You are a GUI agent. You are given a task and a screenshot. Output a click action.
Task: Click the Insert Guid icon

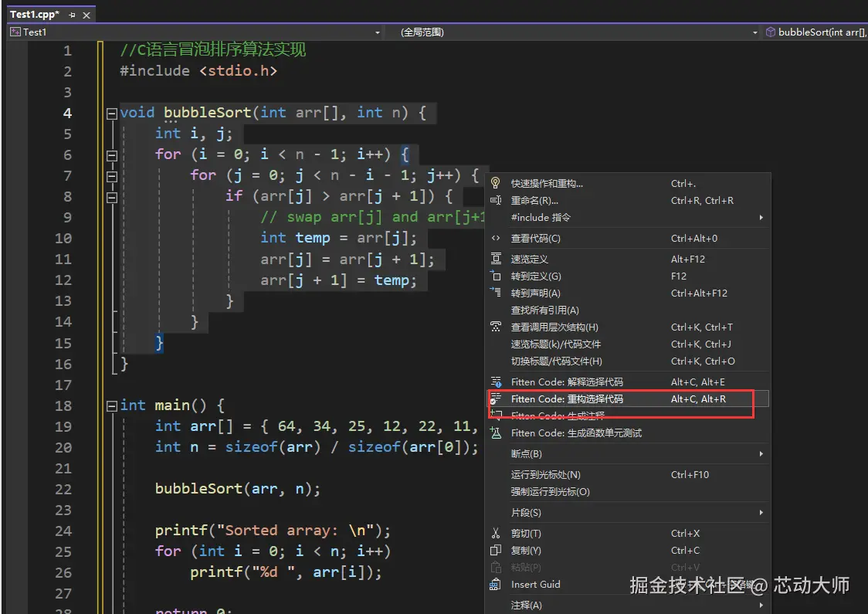496,584
